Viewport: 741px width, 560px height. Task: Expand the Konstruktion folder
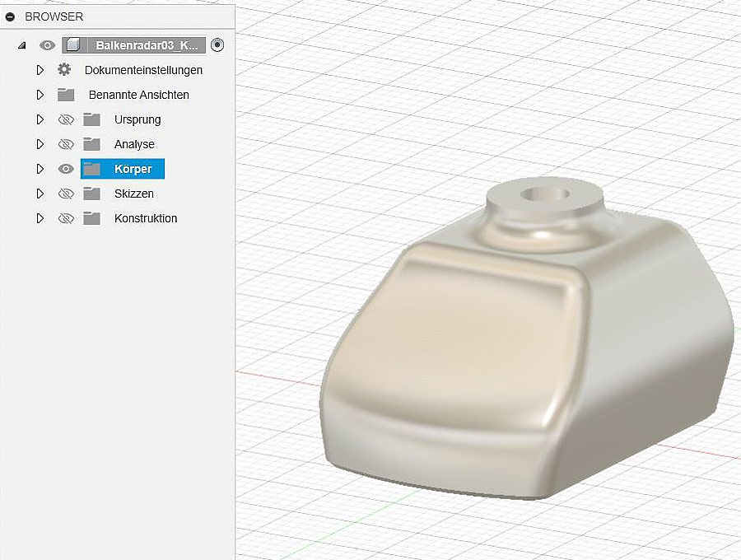click(x=40, y=218)
